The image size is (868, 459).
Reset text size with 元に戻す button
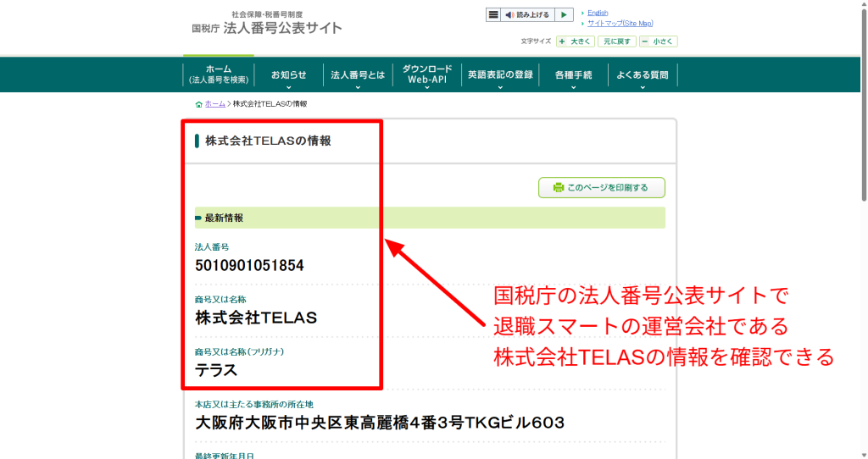[x=617, y=41]
